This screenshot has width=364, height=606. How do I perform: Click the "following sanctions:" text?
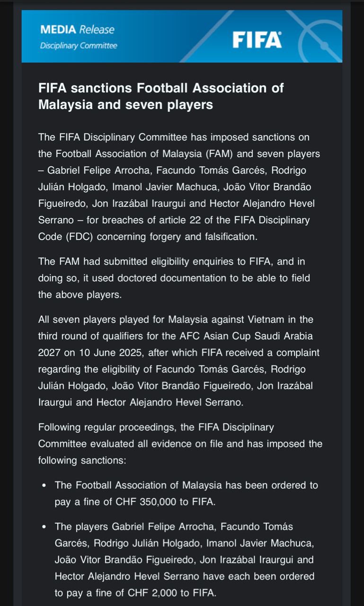(x=81, y=460)
